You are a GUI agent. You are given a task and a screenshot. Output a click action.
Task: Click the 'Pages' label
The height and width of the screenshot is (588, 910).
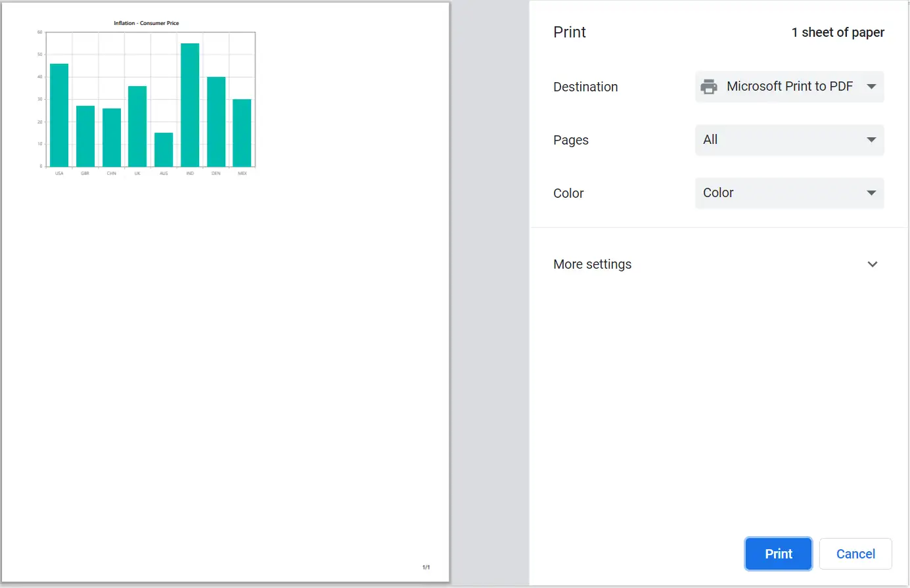tap(571, 140)
